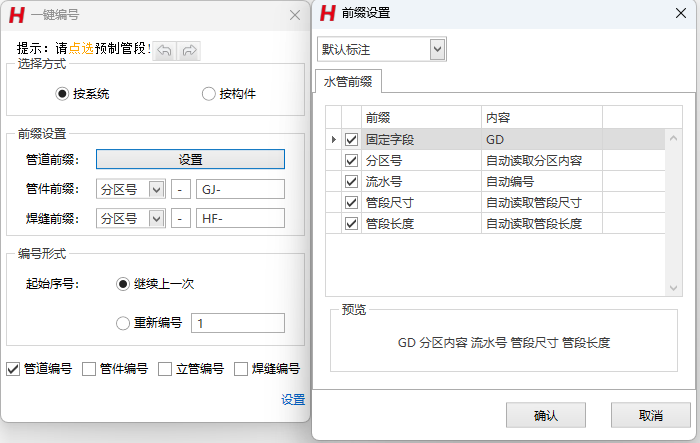This screenshot has width=700, height=443.
Task: Click the redo arrow icon
Action: (x=188, y=49)
